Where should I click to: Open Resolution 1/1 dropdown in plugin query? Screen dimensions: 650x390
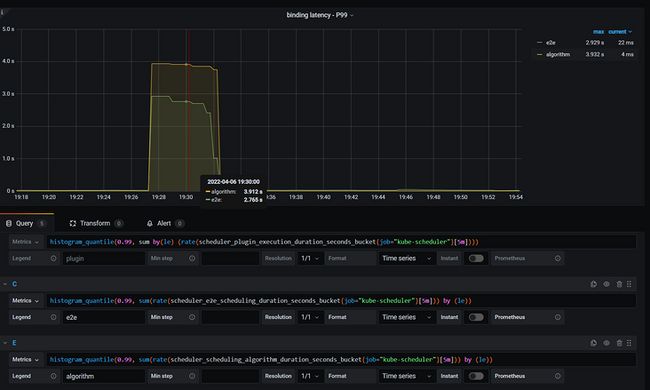click(x=310, y=258)
